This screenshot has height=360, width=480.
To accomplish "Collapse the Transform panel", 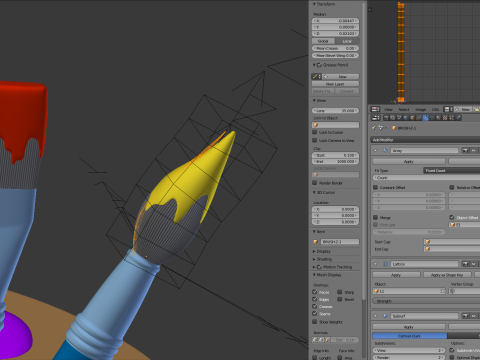I will (314, 4).
